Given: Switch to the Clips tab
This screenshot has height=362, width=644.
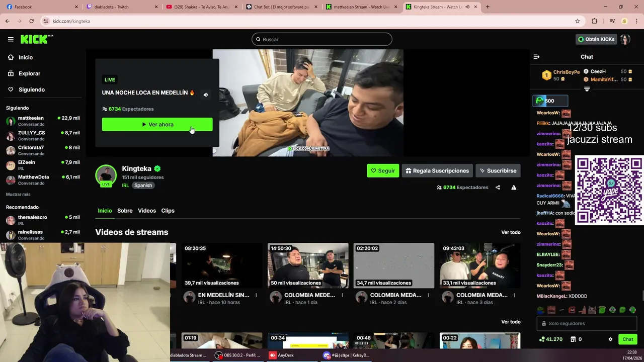Looking at the screenshot, I should click(168, 211).
